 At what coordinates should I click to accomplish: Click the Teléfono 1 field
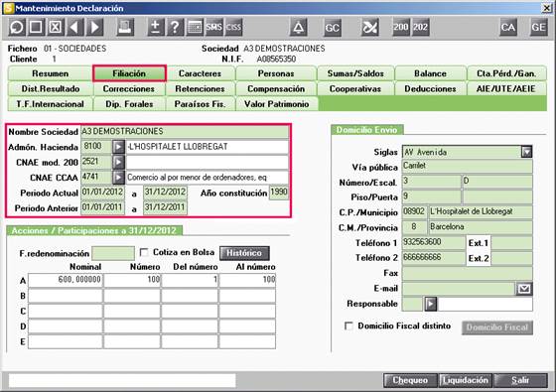[x=434, y=243]
